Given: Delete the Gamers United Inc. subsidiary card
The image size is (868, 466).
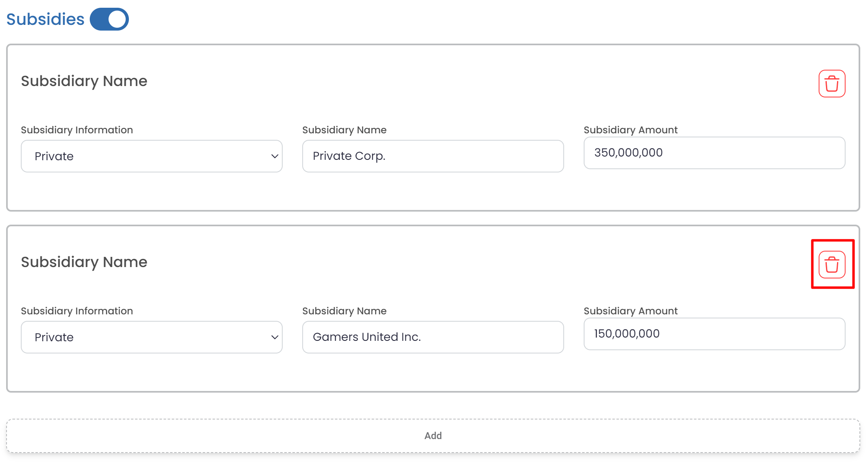Looking at the screenshot, I should 831,265.
